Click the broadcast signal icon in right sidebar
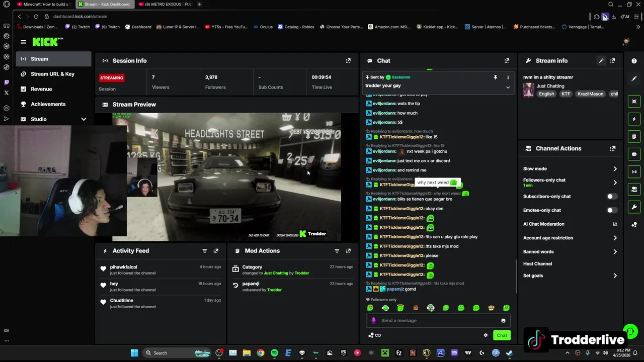 point(634,172)
